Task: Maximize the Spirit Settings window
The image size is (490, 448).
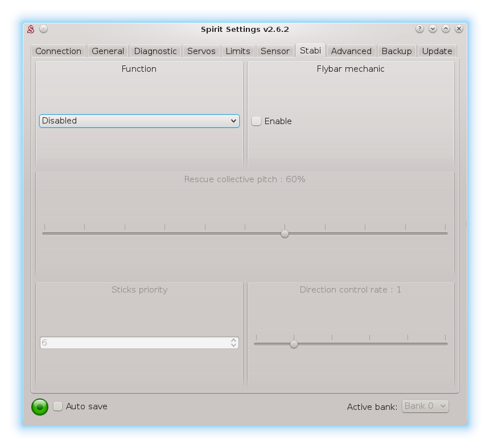Action: point(446,29)
